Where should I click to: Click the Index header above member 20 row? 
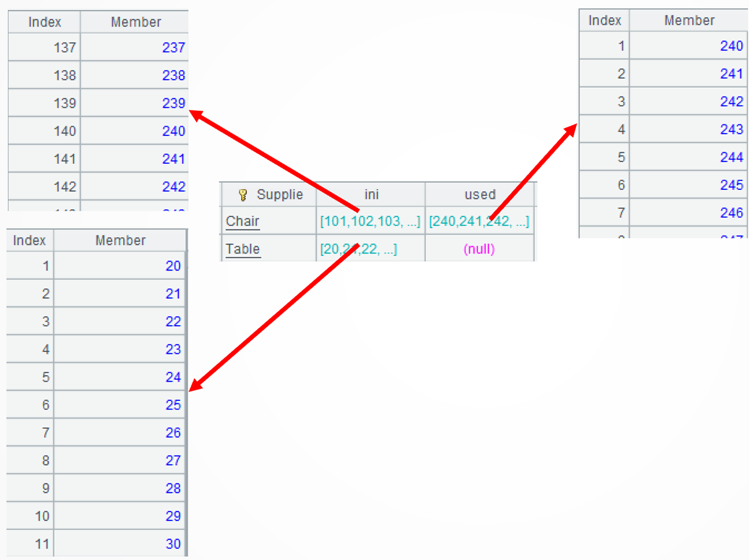pos(30,240)
